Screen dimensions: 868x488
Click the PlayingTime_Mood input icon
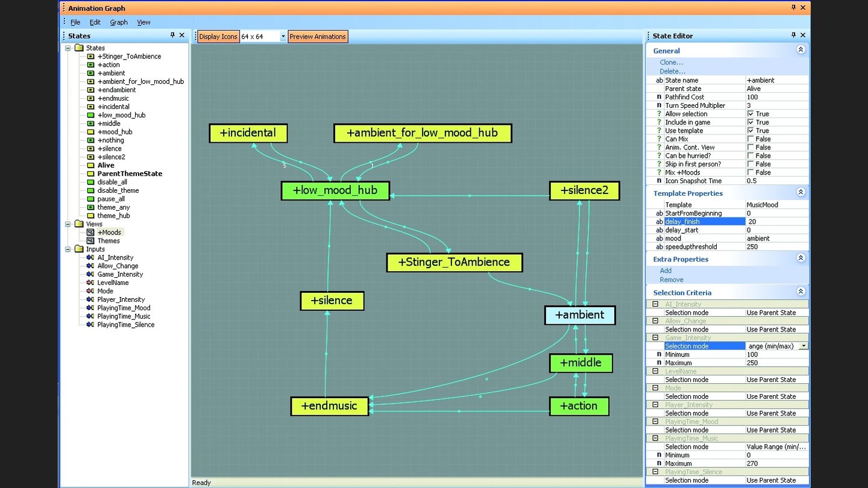(x=90, y=308)
